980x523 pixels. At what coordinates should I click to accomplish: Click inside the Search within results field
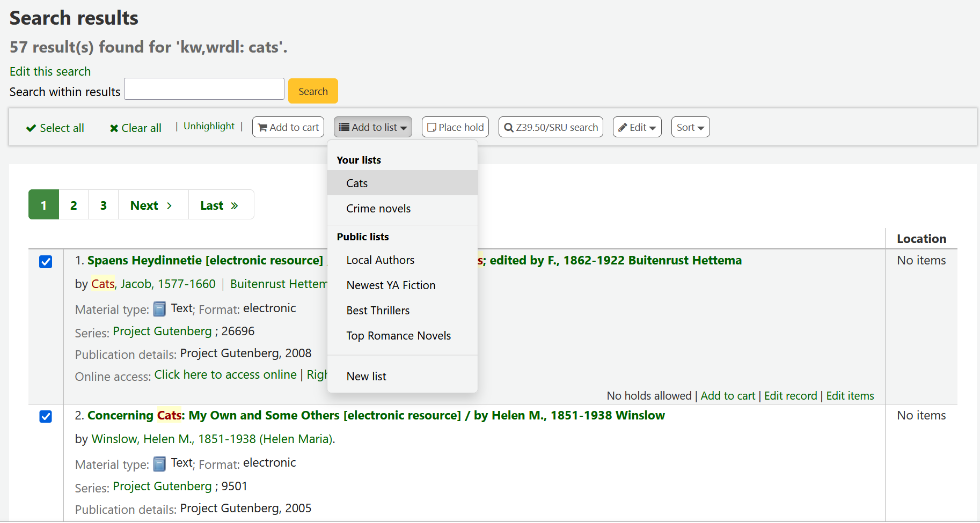pyautogui.click(x=204, y=89)
